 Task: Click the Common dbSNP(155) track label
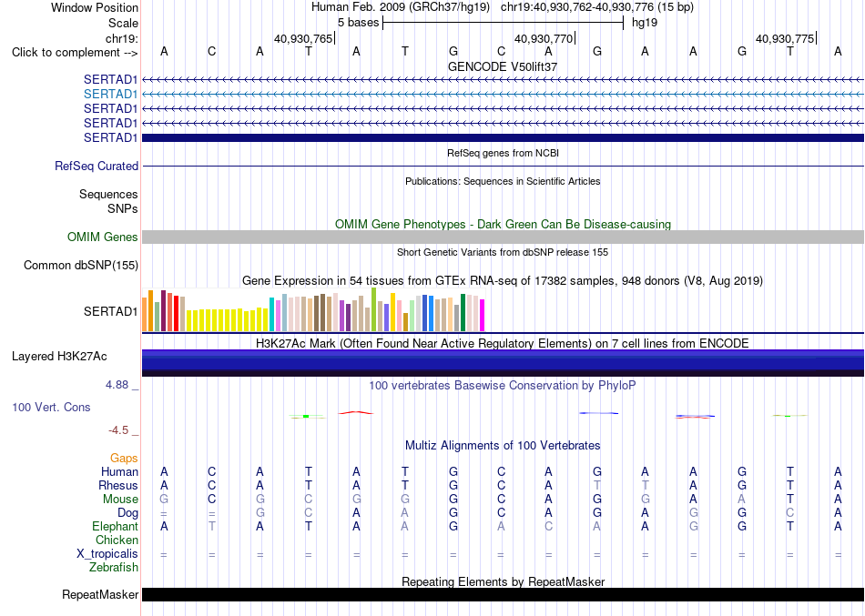tap(81, 266)
